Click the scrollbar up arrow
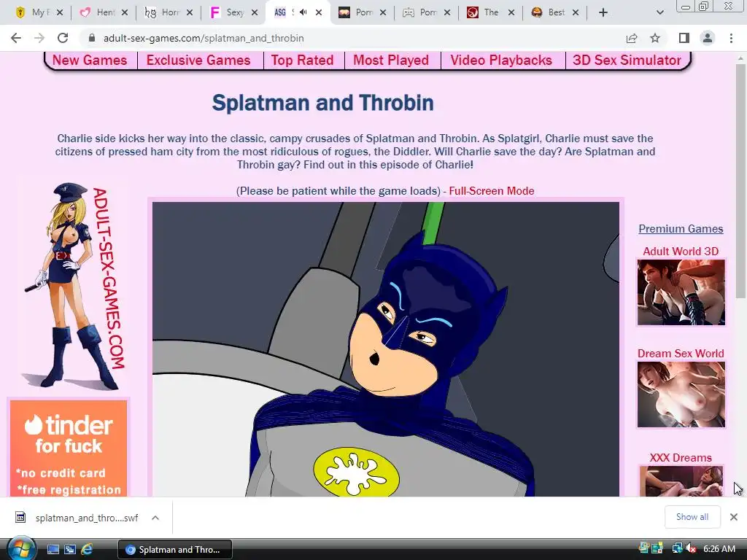The image size is (747, 560). [x=740, y=58]
